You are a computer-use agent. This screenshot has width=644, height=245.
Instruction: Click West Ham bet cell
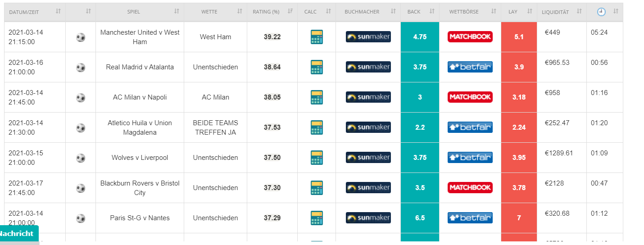point(215,37)
